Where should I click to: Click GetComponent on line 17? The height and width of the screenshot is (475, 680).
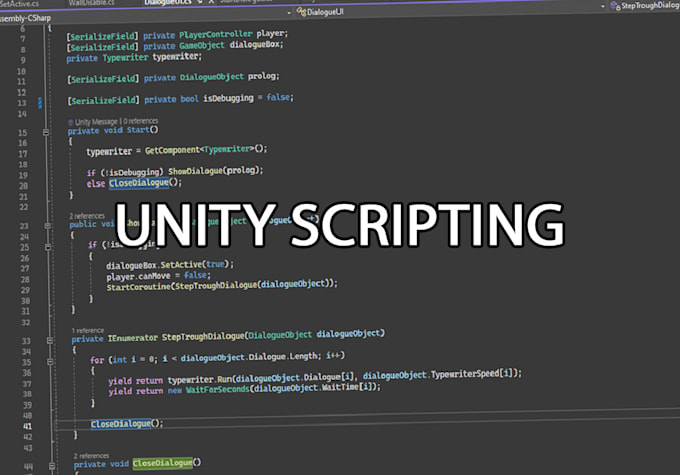click(172, 150)
